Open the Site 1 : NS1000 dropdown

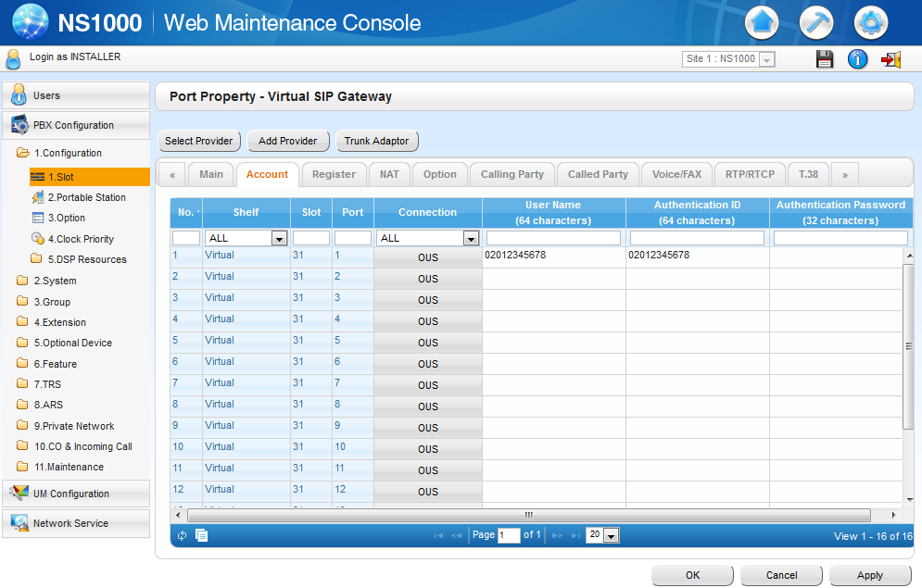(728, 58)
